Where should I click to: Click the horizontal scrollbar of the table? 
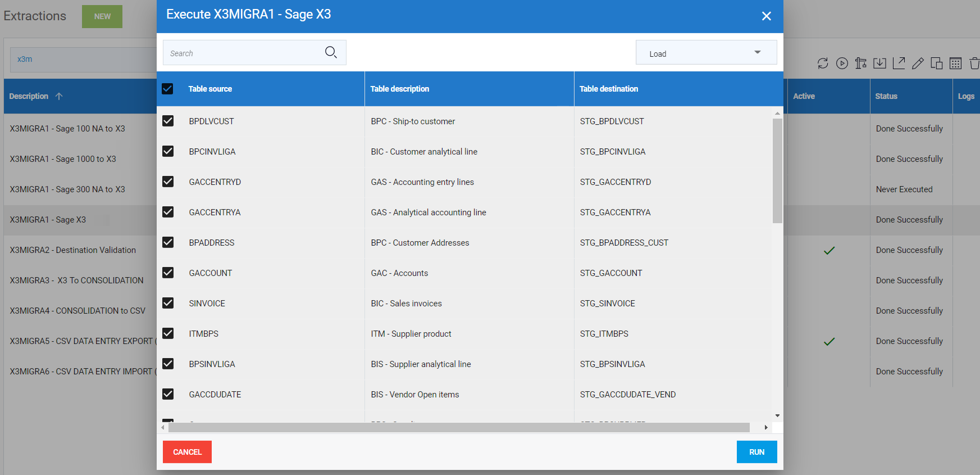point(458,428)
